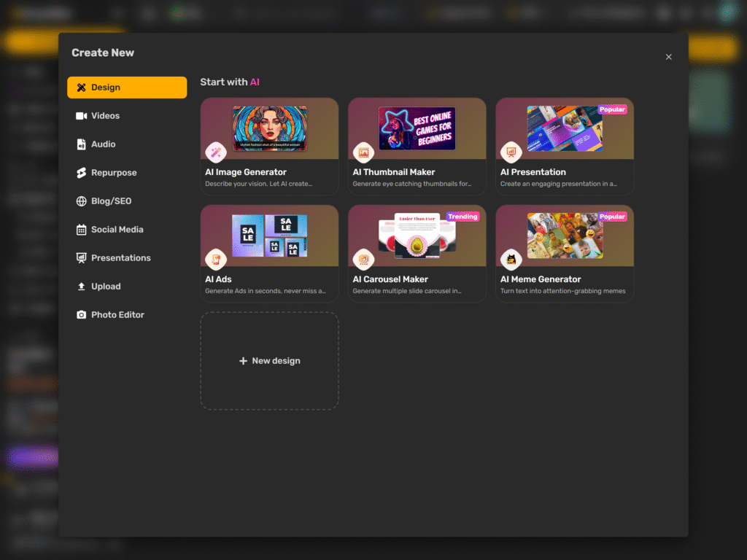Click the AI Image Generator badge icon
Viewport: 747px width, 560px height.
[x=215, y=152]
